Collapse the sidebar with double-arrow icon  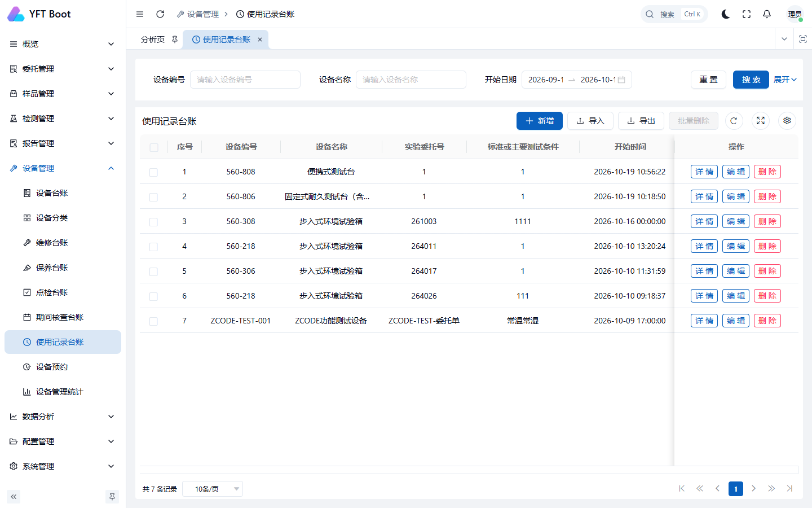click(14, 497)
